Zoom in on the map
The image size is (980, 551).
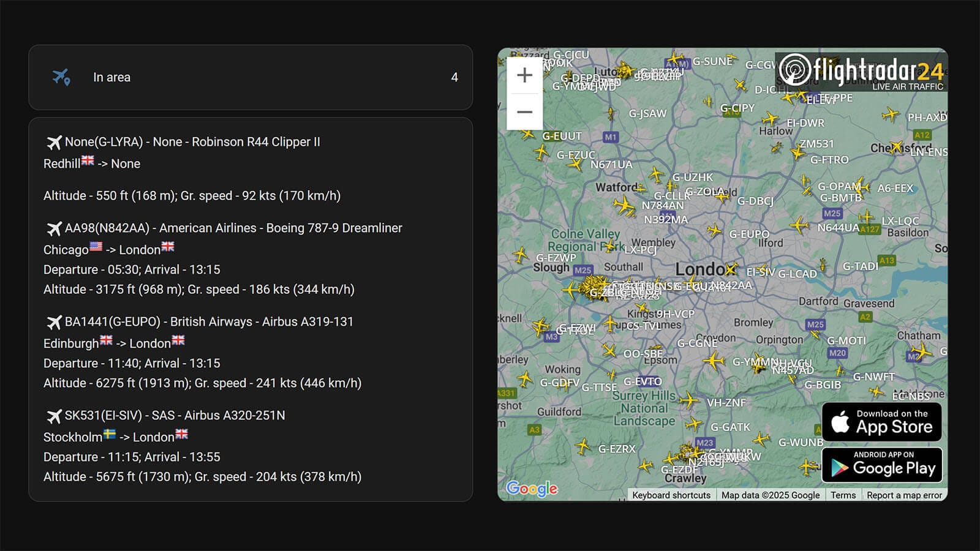(524, 75)
